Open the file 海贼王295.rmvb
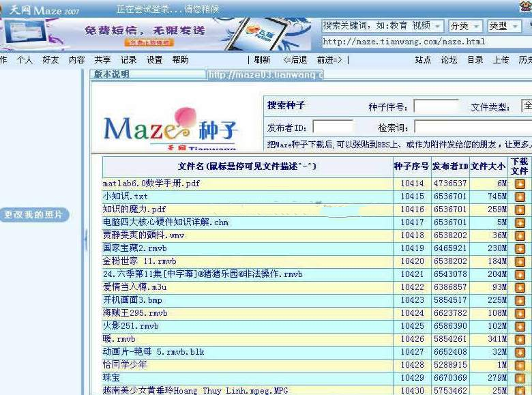 (135, 313)
